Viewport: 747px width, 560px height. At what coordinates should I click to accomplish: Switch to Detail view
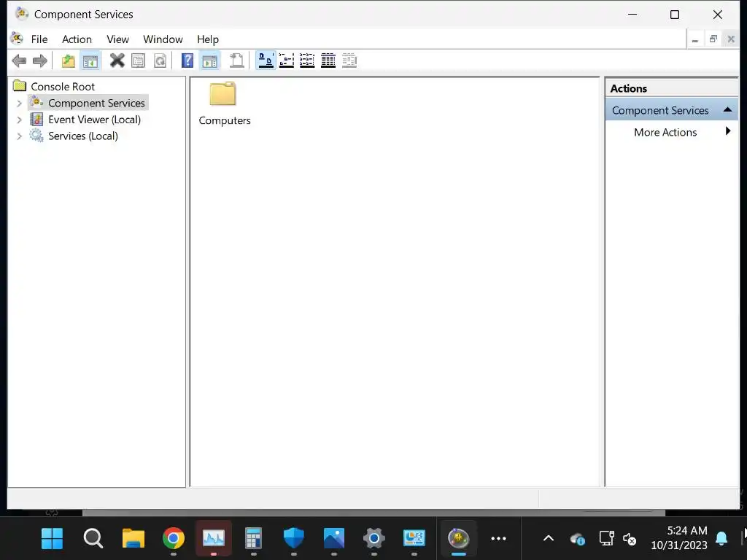pos(328,61)
